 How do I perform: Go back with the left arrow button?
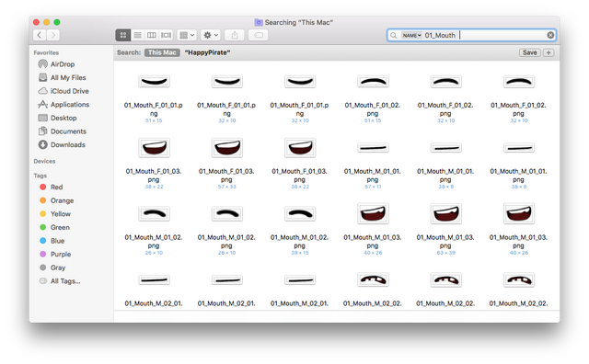(40, 35)
